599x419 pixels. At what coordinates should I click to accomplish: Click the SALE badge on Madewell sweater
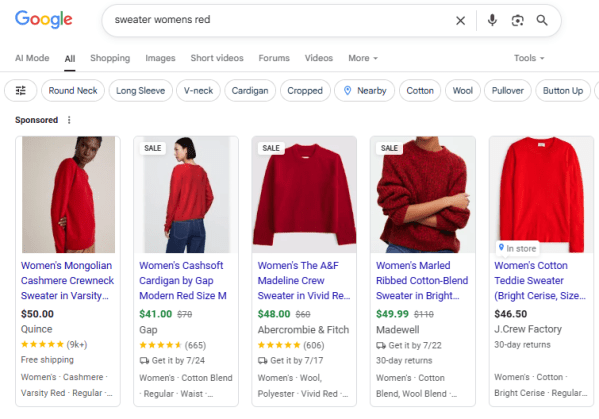click(x=390, y=148)
